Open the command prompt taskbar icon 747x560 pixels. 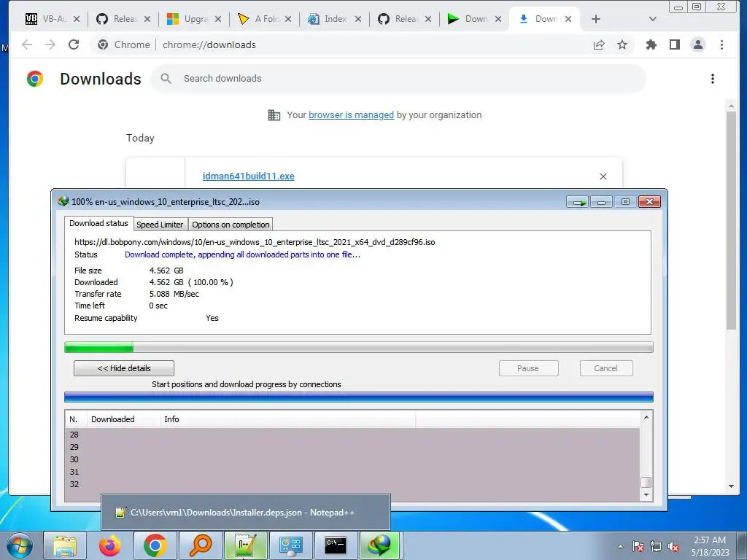pyautogui.click(x=336, y=545)
